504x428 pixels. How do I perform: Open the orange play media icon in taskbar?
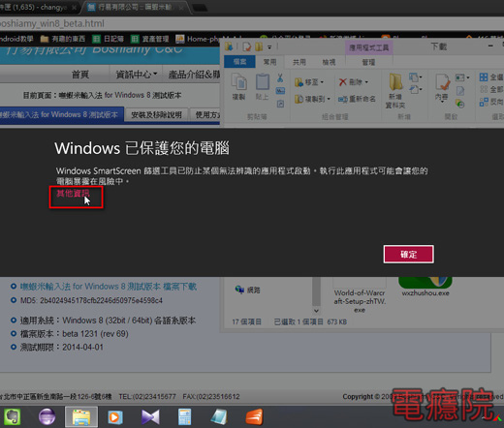coord(115,417)
